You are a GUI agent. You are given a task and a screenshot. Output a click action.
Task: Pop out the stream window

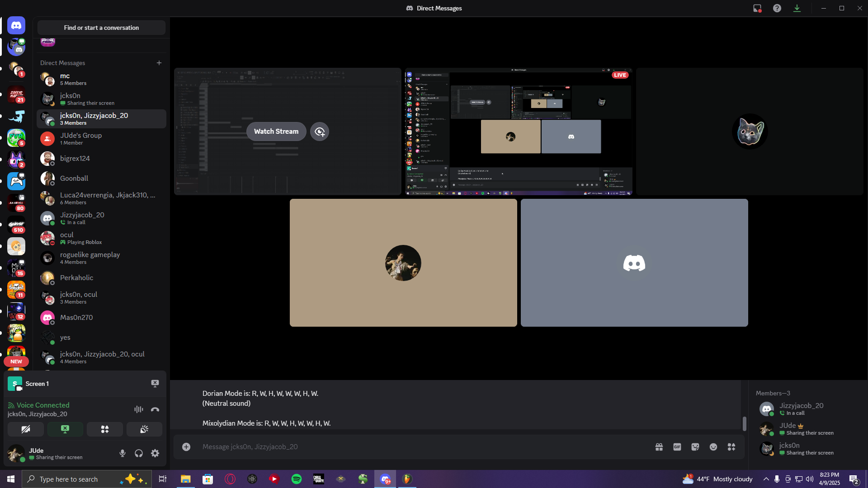coord(320,131)
